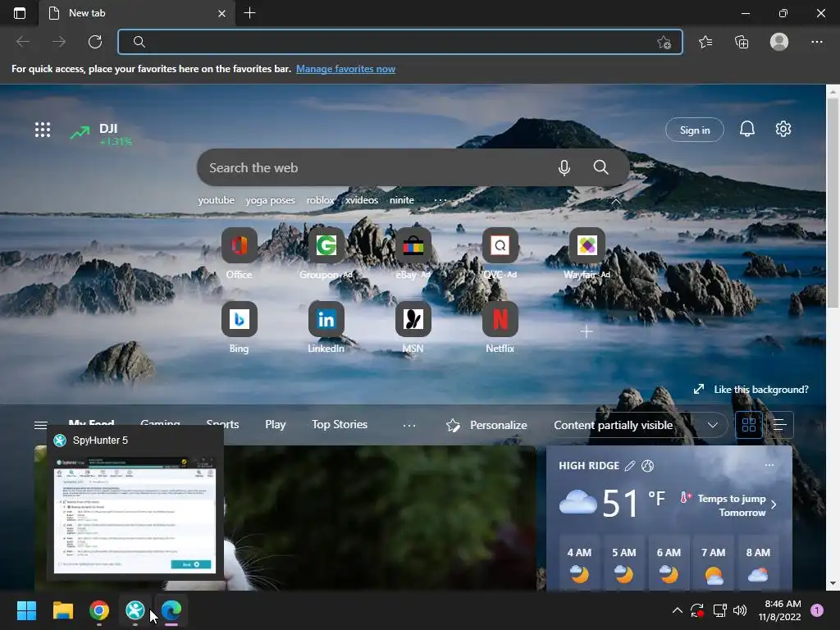Select yoga poses suggested search
The width and height of the screenshot is (840, 630).
[270, 200]
